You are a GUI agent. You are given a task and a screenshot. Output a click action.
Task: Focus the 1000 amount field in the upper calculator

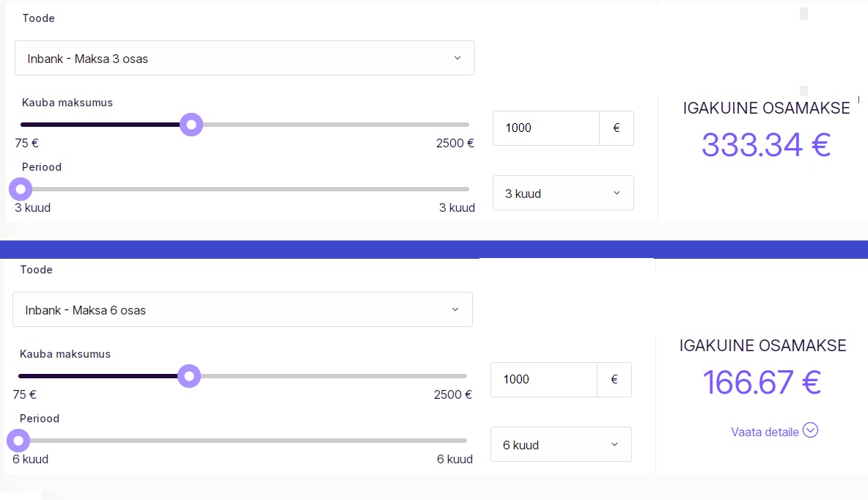pyautogui.click(x=546, y=128)
